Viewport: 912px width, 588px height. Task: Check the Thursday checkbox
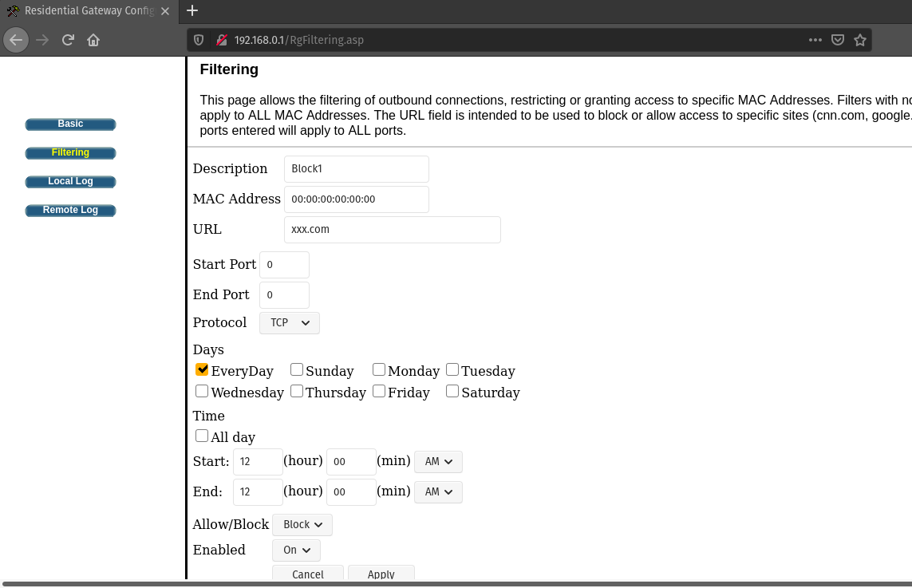[297, 392]
